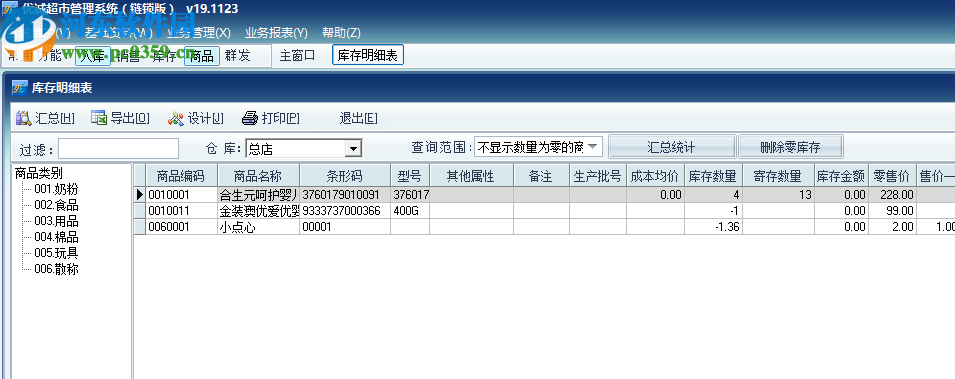
Task: Activate the 库存明细表 window tab
Action: [x=368, y=55]
